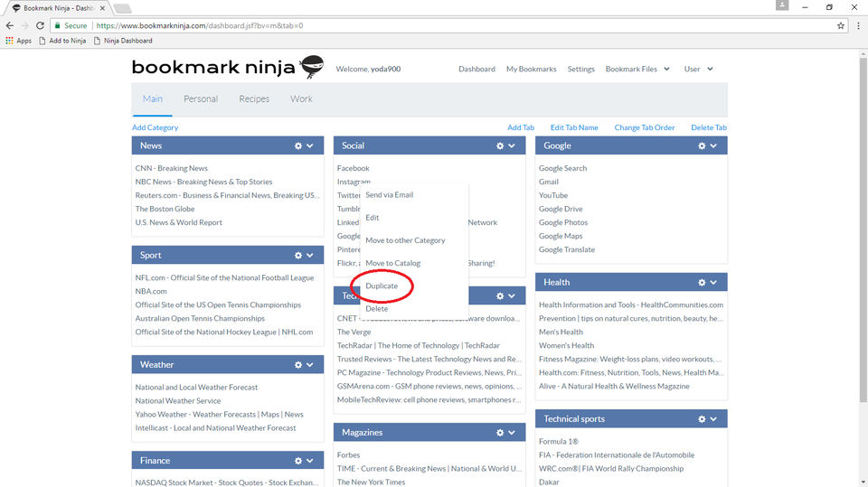
Task: Click the Add to Ninja bookmarklet
Action: (62, 41)
